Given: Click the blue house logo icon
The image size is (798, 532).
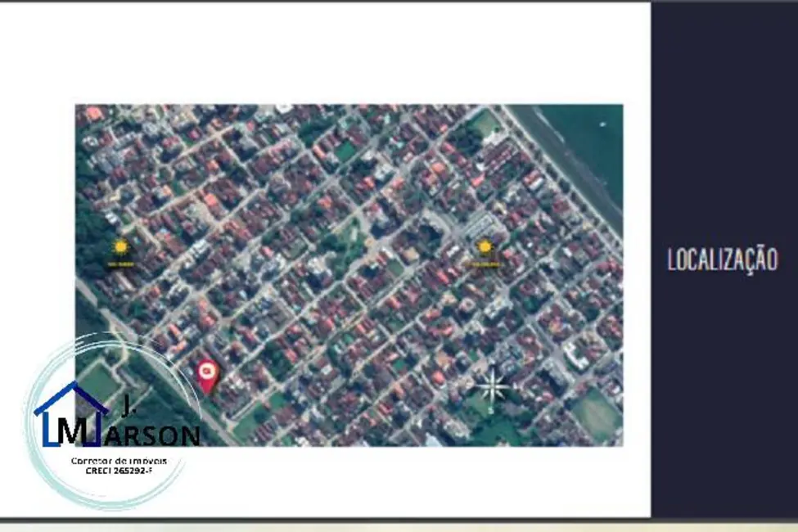Looking at the screenshot, I should [x=70, y=415].
